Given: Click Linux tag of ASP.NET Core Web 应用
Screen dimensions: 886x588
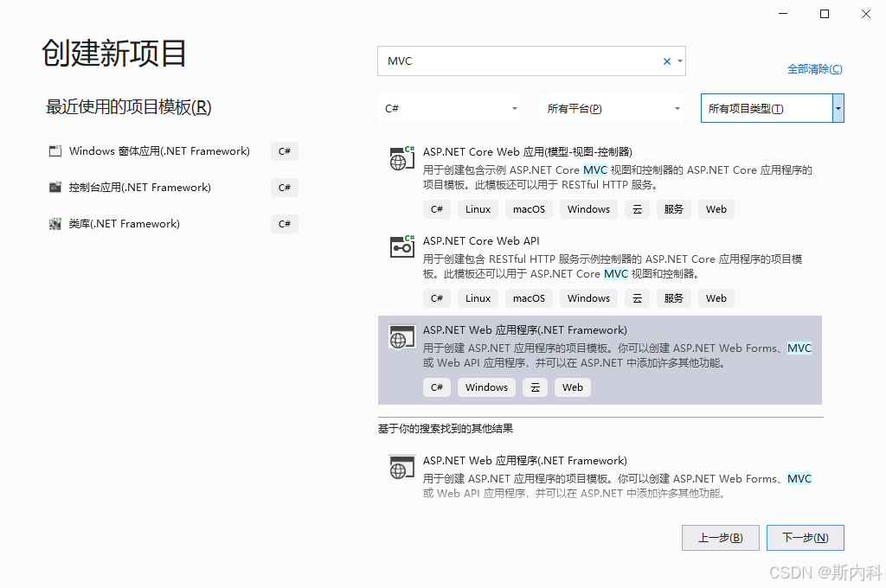Looking at the screenshot, I should pyautogui.click(x=478, y=209).
